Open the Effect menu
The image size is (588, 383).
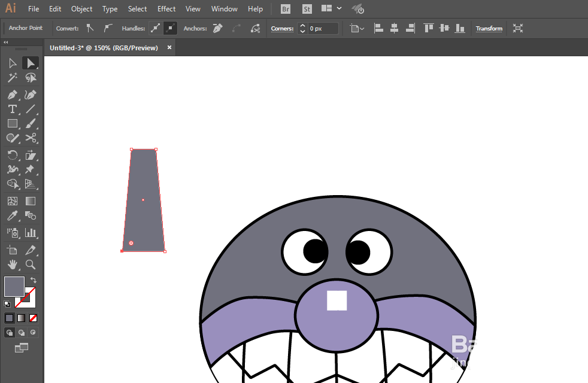pyautogui.click(x=166, y=8)
